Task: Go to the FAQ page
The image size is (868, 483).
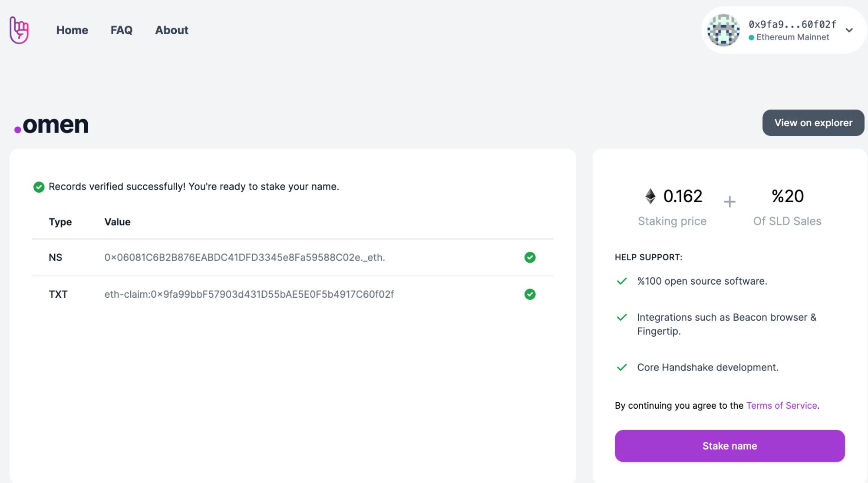Action: 121,30
